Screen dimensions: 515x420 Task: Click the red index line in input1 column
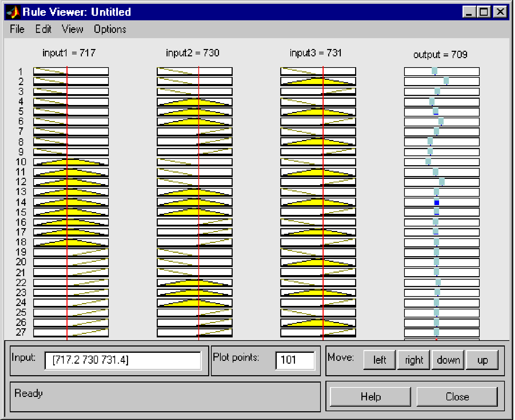coord(67,203)
